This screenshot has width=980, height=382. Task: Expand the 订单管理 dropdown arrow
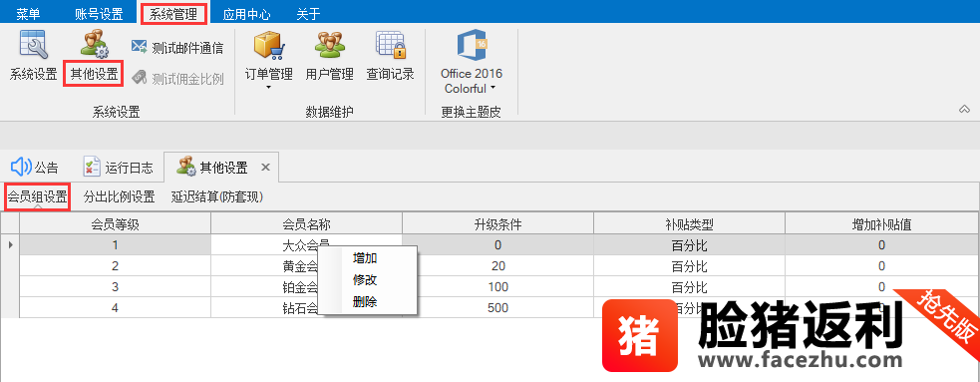(269, 88)
